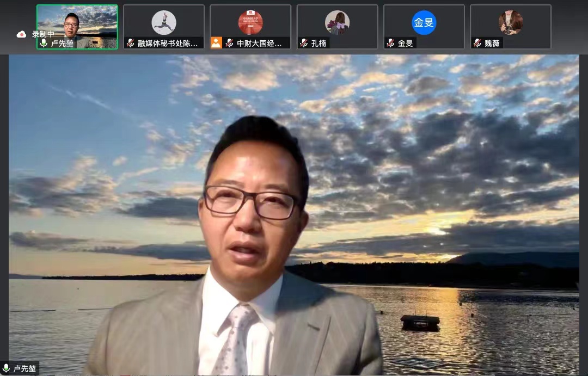Click the cloud recording icon
This screenshot has height=376, width=588.
tap(21, 34)
